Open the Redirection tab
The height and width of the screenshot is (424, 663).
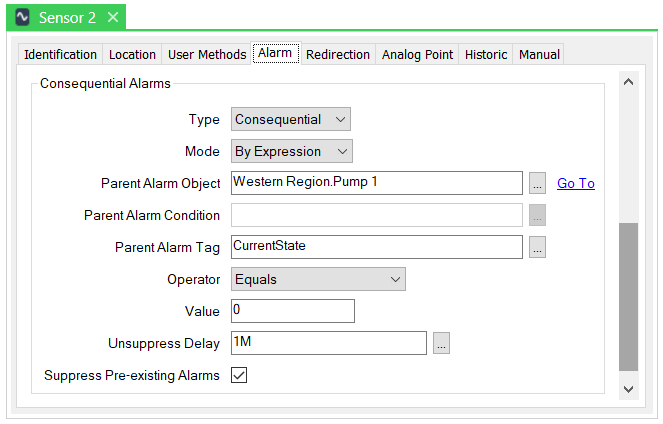tap(338, 54)
